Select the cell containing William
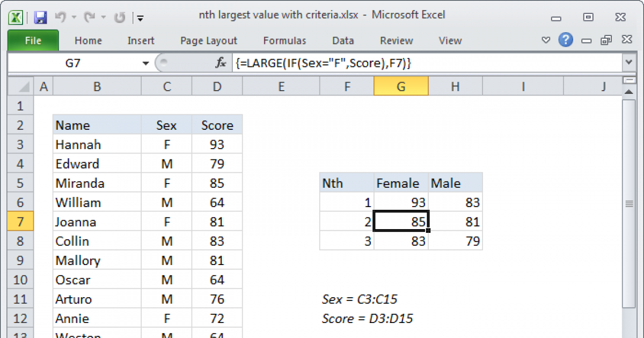The width and height of the screenshot is (644, 338). tap(97, 203)
